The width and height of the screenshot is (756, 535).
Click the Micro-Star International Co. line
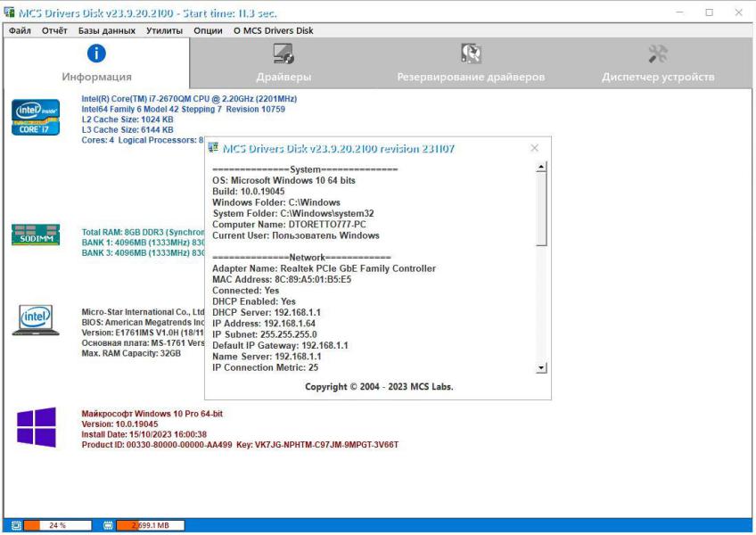coord(143,312)
